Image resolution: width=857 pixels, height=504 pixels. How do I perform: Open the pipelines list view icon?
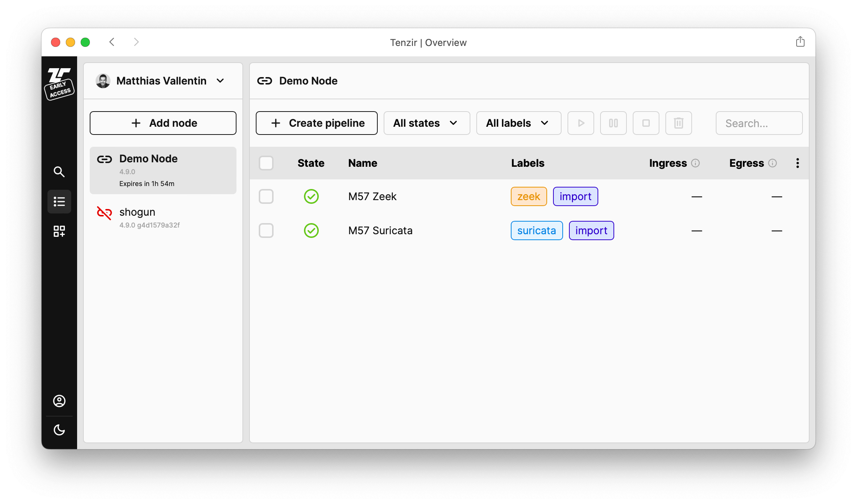59,202
